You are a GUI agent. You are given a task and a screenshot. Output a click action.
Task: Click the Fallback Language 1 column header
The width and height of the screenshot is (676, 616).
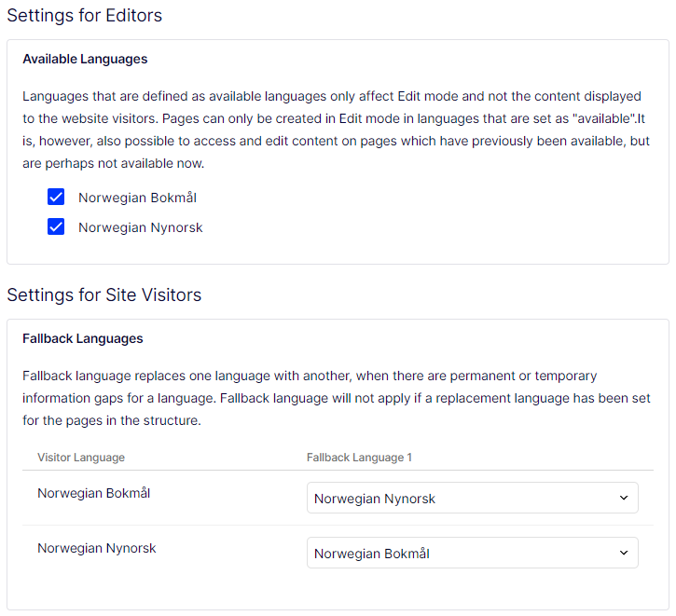[x=359, y=458]
